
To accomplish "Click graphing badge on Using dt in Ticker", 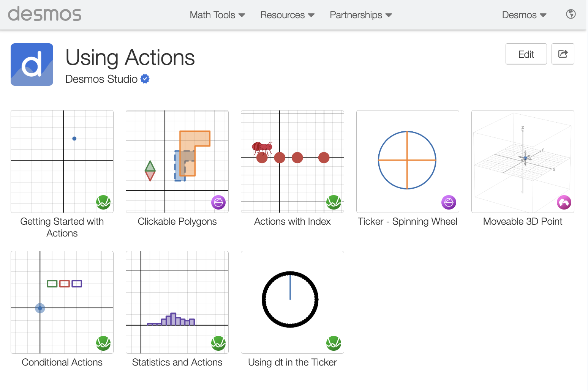I will pyautogui.click(x=334, y=343).
